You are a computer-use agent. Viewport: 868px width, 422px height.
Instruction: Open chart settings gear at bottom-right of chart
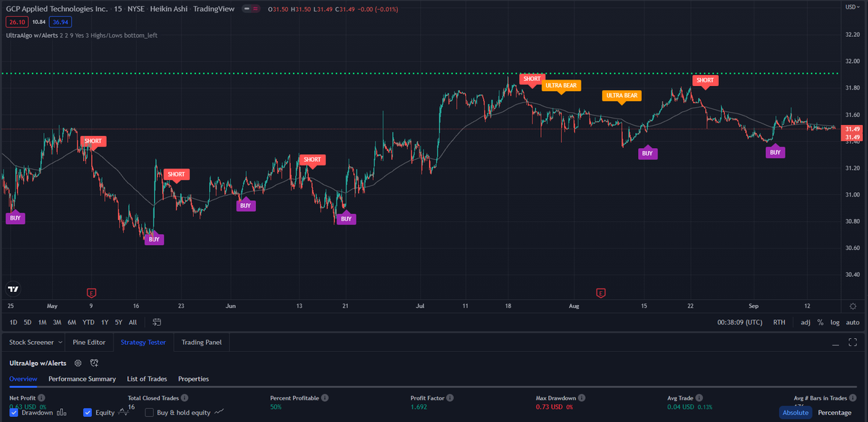(853, 306)
